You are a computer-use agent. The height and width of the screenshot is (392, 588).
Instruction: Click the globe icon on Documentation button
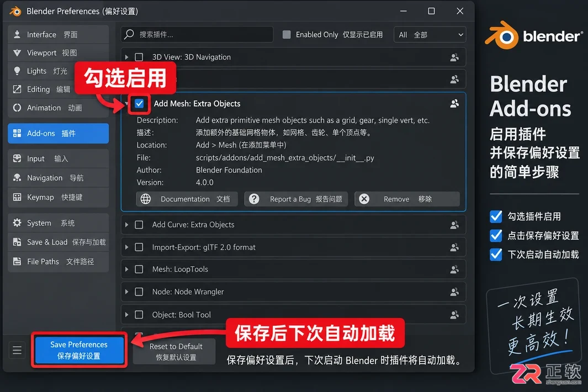point(146,199)
